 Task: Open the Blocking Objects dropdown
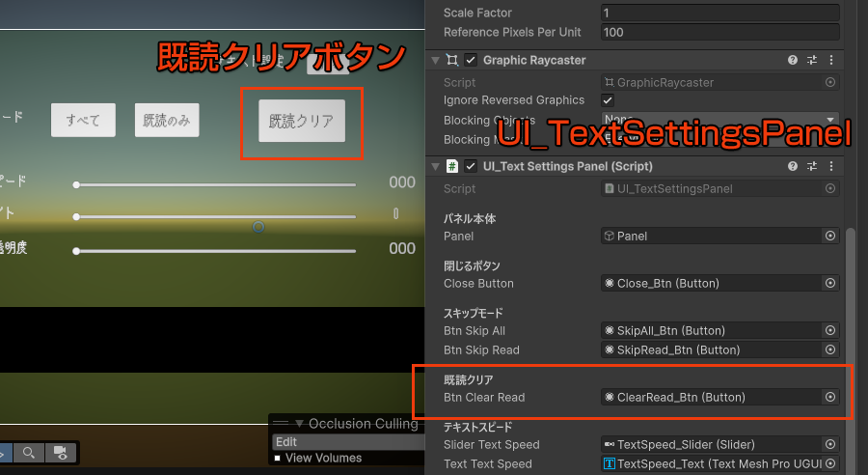click(x=719, y=121)
